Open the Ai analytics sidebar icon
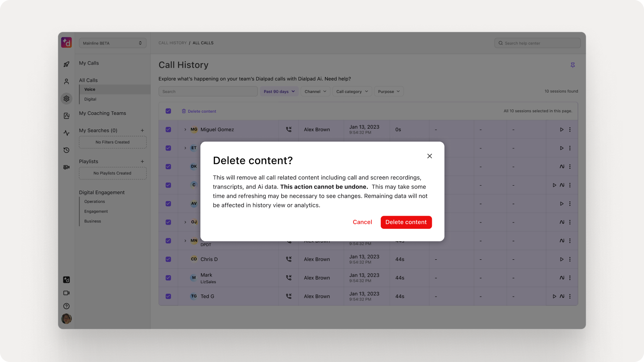The width and height of the screenshot is (644, 362). (x=66, y=116)
